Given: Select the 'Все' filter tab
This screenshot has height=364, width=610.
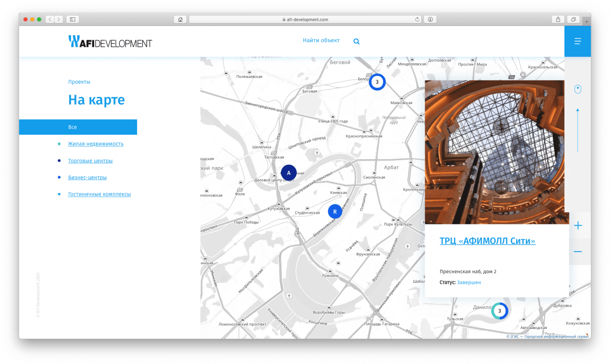Looking at the screenshot, I should (x=78, y=127).
